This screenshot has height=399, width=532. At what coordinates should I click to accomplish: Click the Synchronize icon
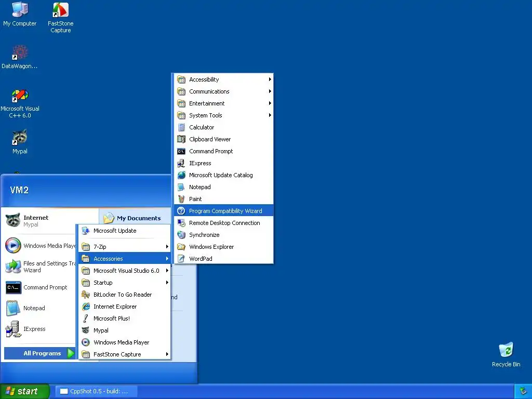coord(181,235)
